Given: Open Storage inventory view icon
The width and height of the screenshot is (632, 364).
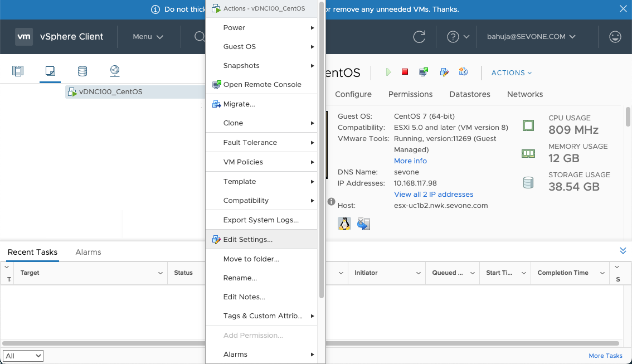Looking at the screenshot, I should (82, 71).
